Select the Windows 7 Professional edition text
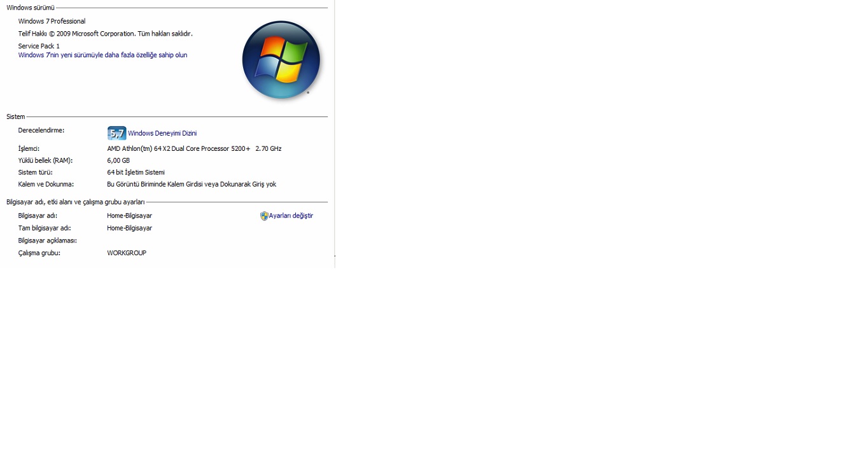Screen dimensions: 868x471 (x=52, y=22)
